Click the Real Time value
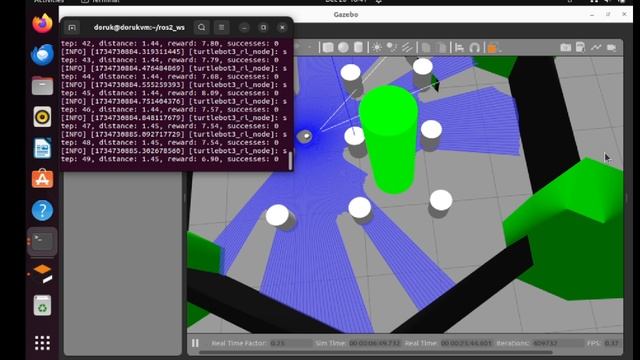This screenshot has height=360, width=640. click(466, 343)
